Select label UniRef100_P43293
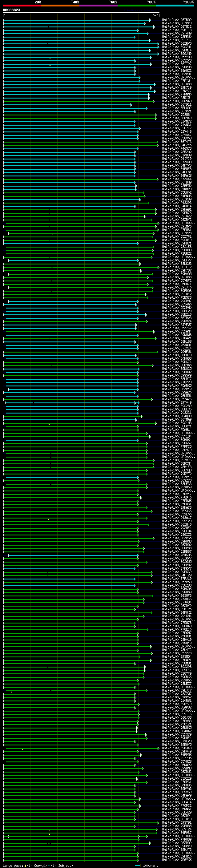 tap(177, 203)
